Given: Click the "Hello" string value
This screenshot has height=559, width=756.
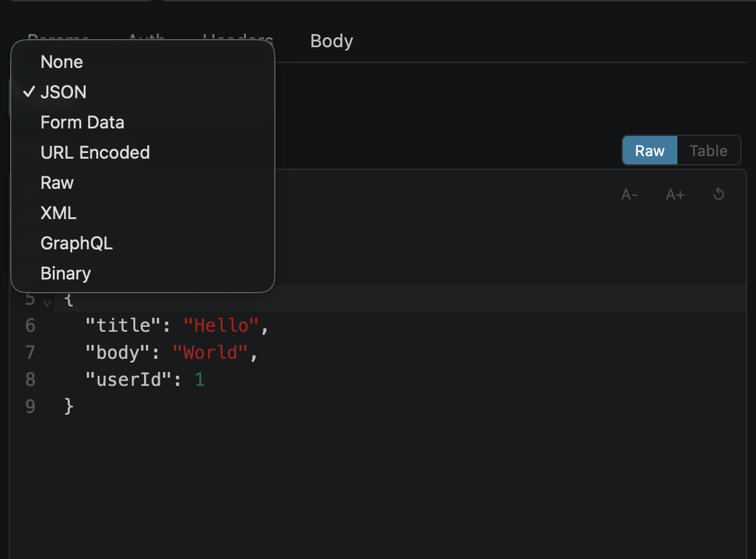Looking at the screenshot, I should coord(221,325).
